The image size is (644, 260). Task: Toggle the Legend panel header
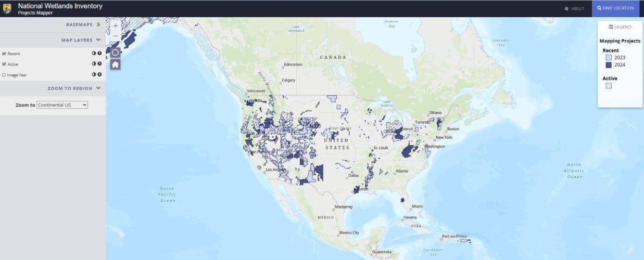tap(620, 27)
